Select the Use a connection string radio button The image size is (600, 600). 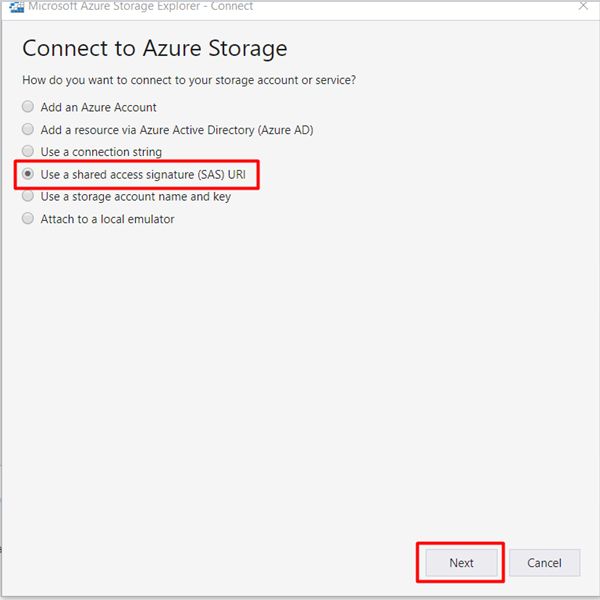pos(28,151)
